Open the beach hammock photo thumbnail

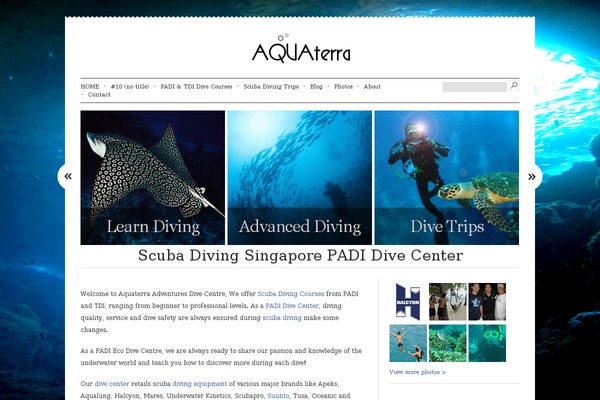pos(447,302)
